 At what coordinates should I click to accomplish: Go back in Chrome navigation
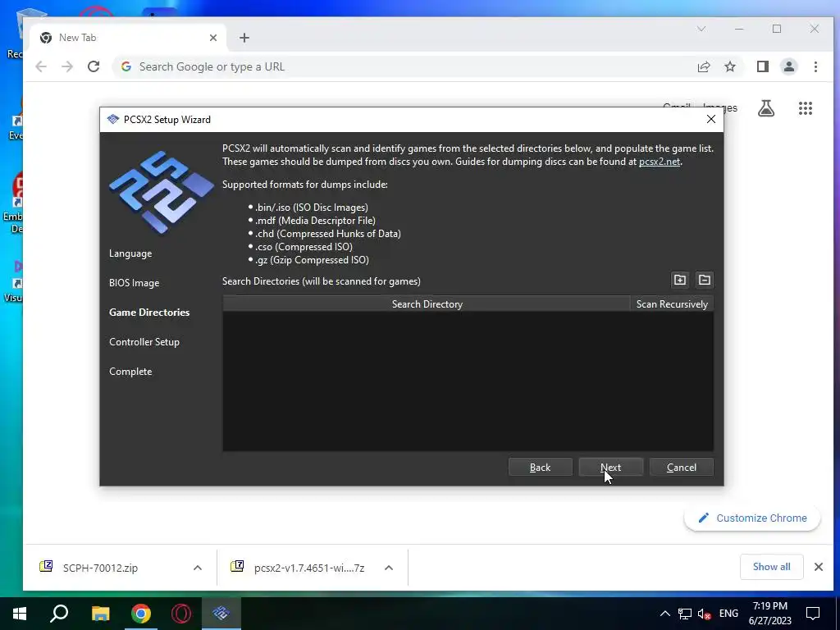click(x=41, y=66)
